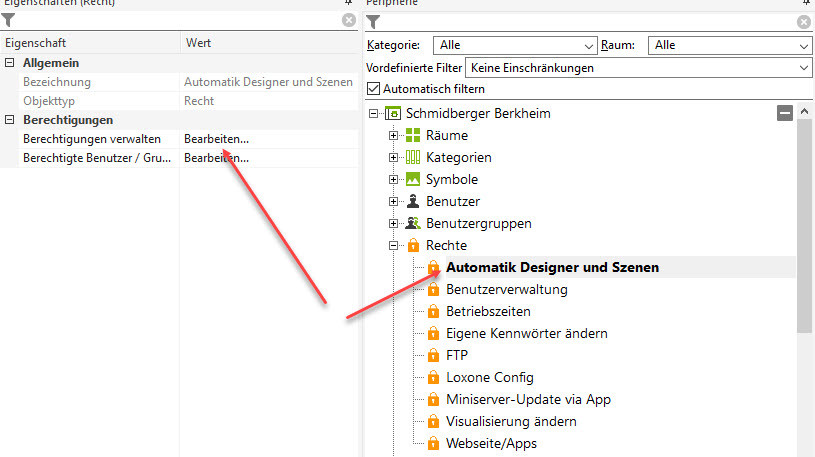Click the filter funnel icon in Peripherie panel
Viewport: 815px width, 457px height.
(373, 22)
